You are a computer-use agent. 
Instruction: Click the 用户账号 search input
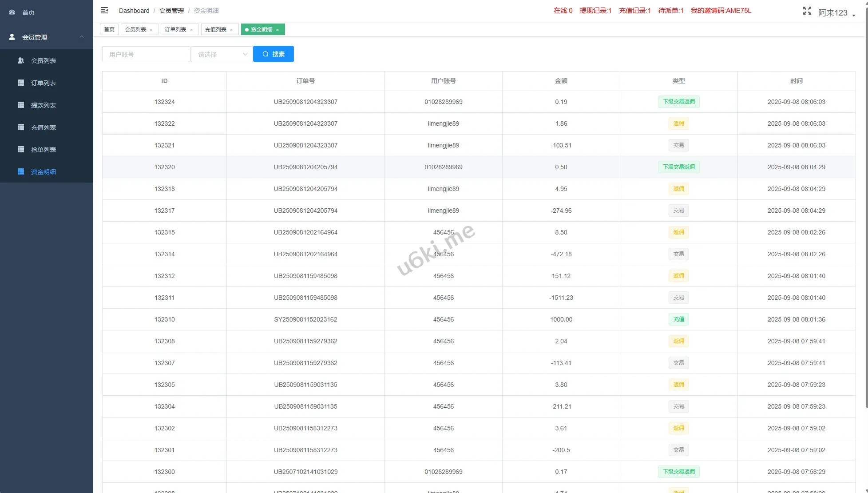(146, 54)
